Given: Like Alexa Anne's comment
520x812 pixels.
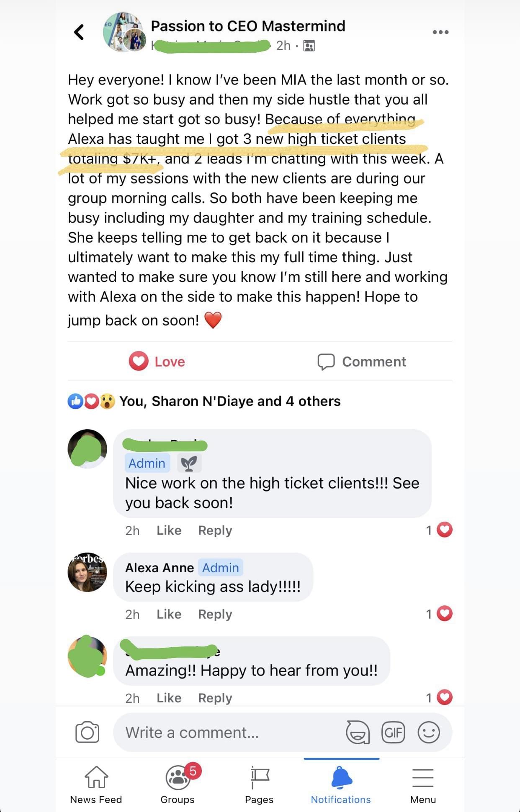Looking at the screenshot, I should pos(169,614).
